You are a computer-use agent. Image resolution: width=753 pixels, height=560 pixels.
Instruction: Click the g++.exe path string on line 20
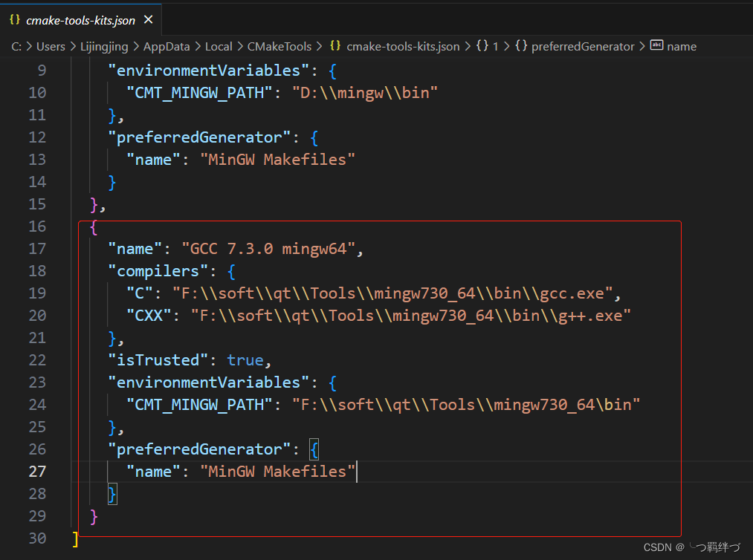410,316
